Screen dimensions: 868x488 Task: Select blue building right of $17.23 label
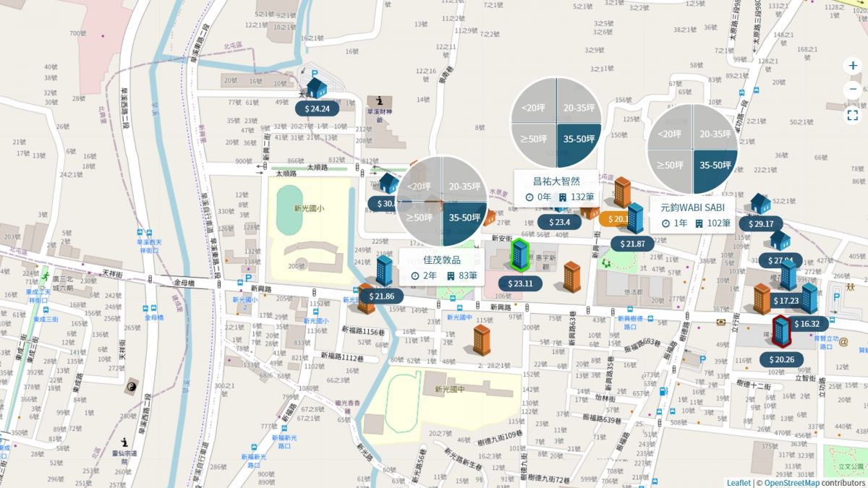809,298
